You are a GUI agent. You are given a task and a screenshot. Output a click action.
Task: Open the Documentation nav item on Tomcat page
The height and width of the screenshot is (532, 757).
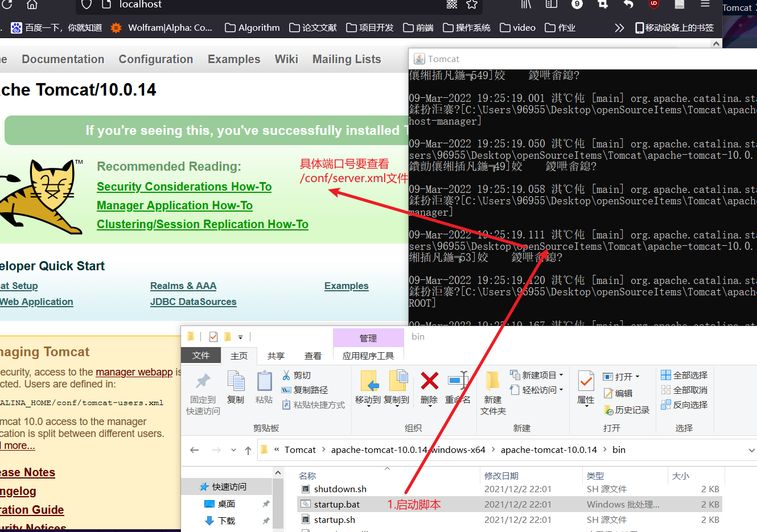pos(63,59)
